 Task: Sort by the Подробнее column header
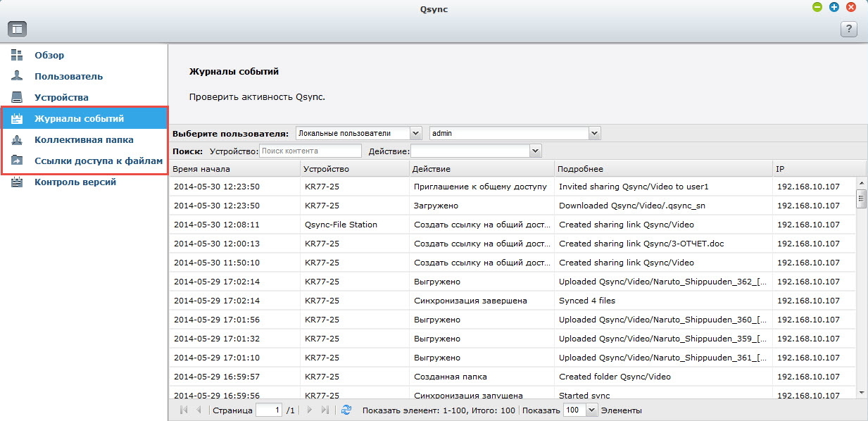[662, 169]
